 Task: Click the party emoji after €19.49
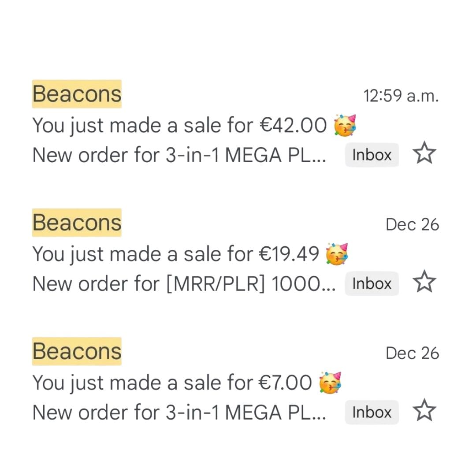click(337, 254)
